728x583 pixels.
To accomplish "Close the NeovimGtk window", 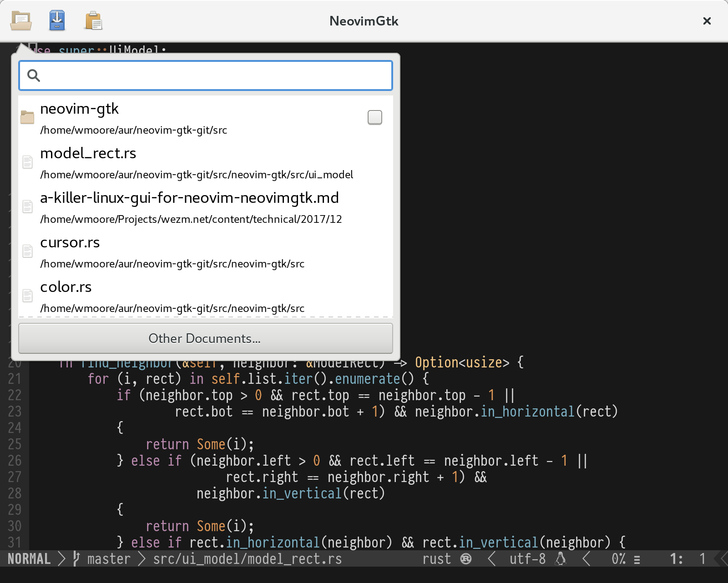I will click(x=707, y=21).
